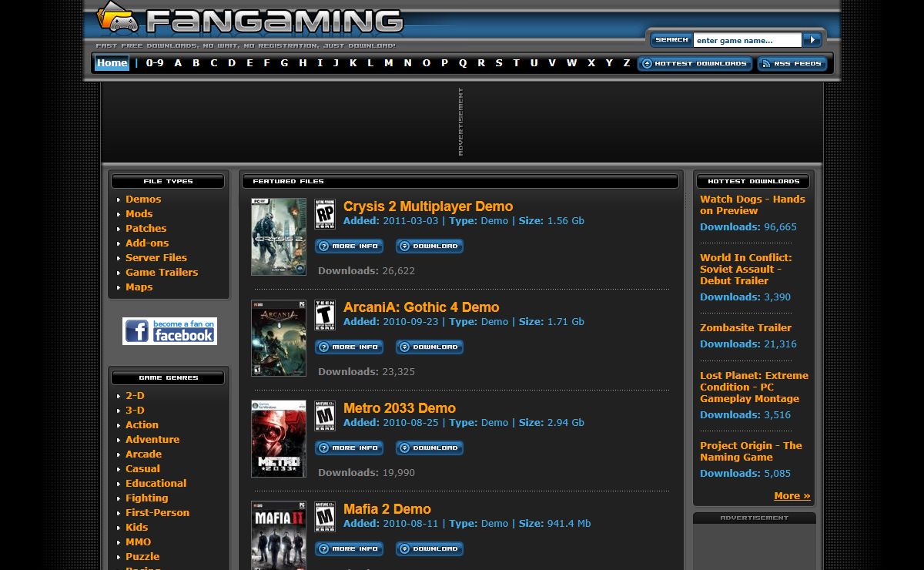Open the Kids genre
This screenshot has width=924, height=570.
[x=137, y=527]
